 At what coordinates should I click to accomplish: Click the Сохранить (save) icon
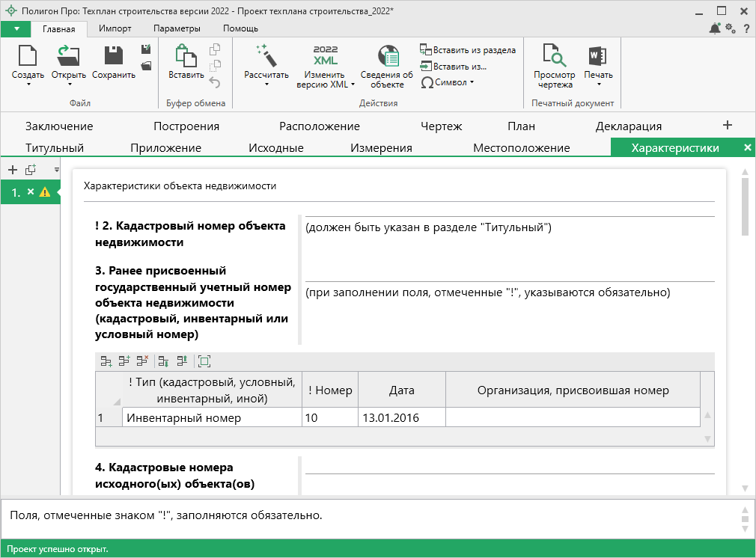[114, 57]
